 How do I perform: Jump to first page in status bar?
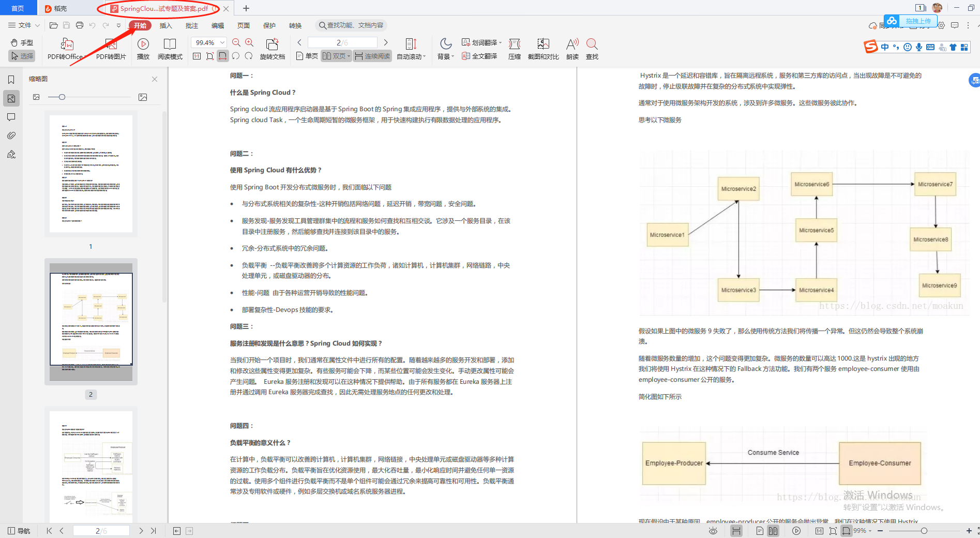coord(49,531)
